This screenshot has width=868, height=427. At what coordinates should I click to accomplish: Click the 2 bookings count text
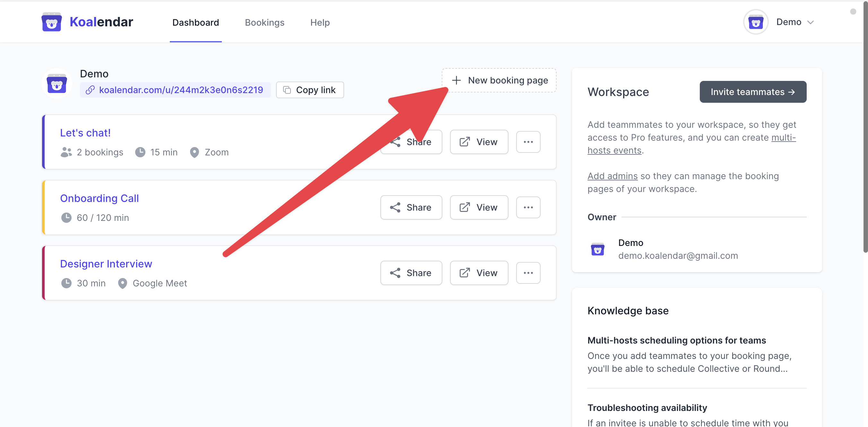pyautogui.click(x=100, y=152)
